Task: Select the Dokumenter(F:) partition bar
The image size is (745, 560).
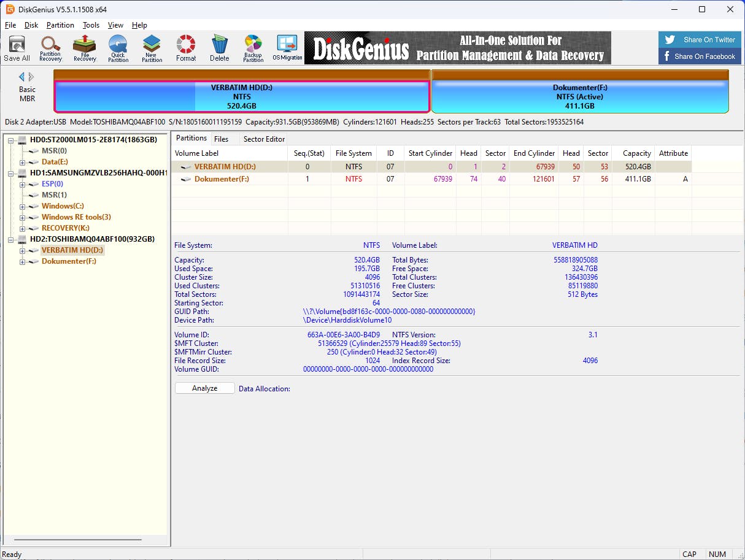Action: coord(580,97)
